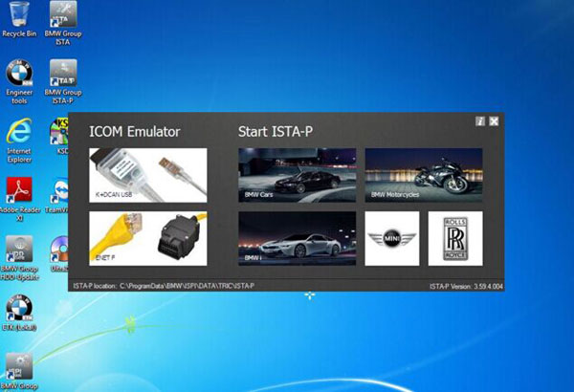Select the K+DCAN USB emulator tile
The width and height of the screenshot is (574, 392).
coord(148,175)
